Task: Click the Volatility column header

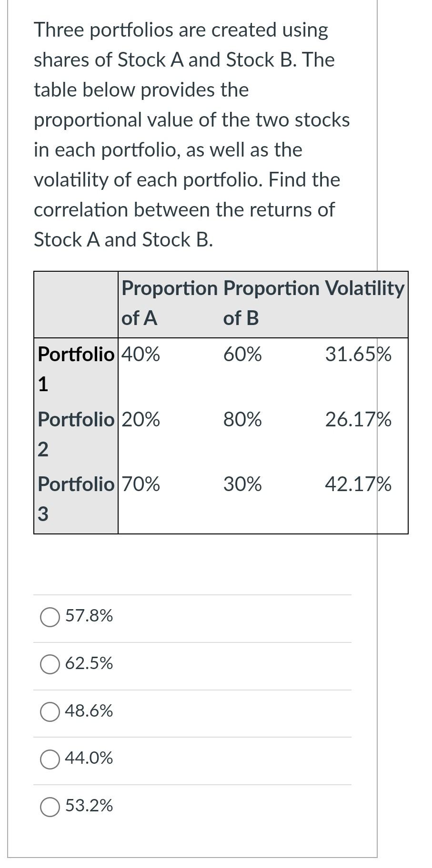Action: [365, 287]
